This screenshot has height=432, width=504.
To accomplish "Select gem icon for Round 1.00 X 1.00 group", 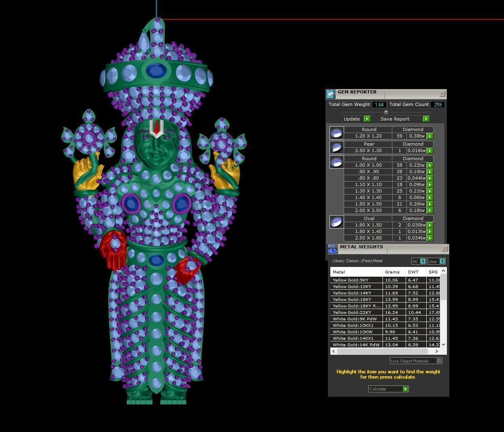I will [336, 162].
